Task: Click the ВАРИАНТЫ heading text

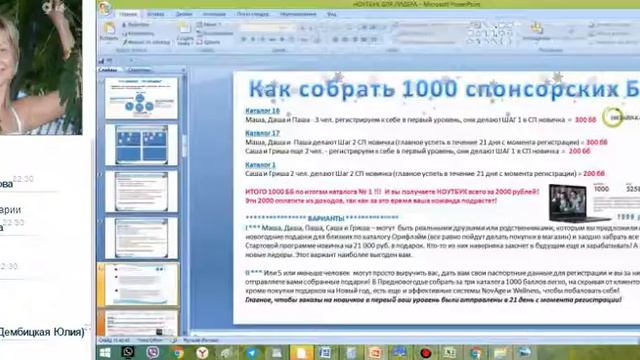Action: [326, 218]
